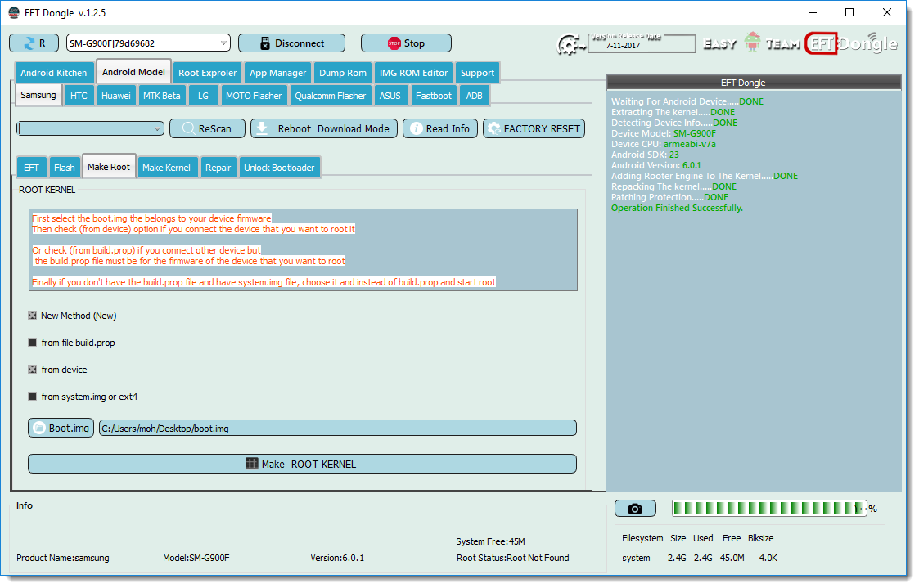The height and width of the screenshot is (588, 919).
Task: Enable from system.img or ext4 checkbox
Action: point(32,397)
